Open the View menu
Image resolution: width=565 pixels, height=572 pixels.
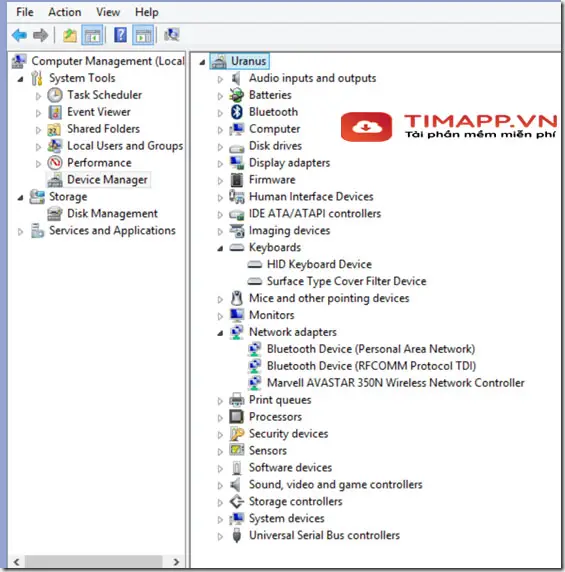108,12
